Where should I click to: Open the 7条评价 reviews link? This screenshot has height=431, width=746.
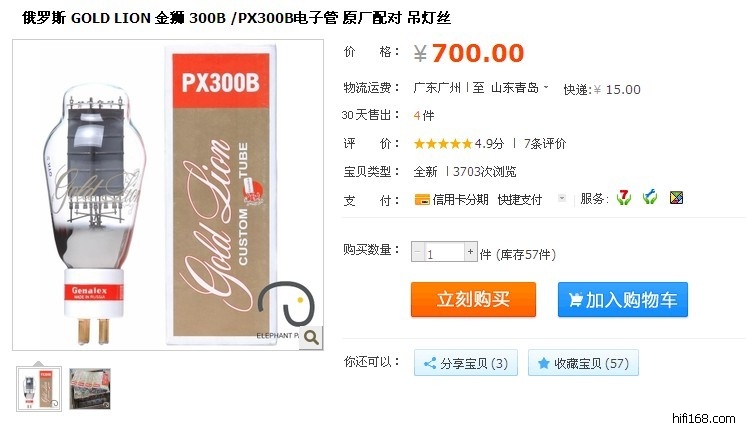[x=545, y=144]
